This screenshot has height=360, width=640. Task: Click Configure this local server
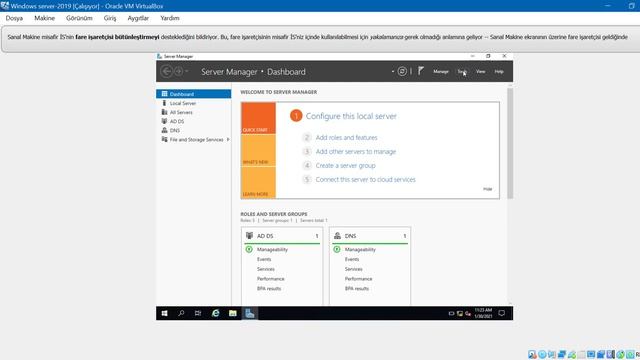coord(351,116)
